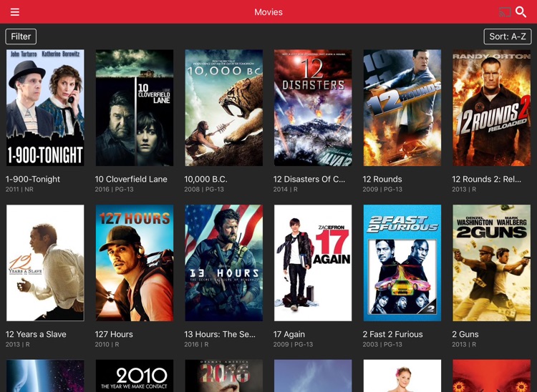Click the '10,000 B.C.' title text
537x392 pixels.
pyautogui.click(x=205, y=180)
